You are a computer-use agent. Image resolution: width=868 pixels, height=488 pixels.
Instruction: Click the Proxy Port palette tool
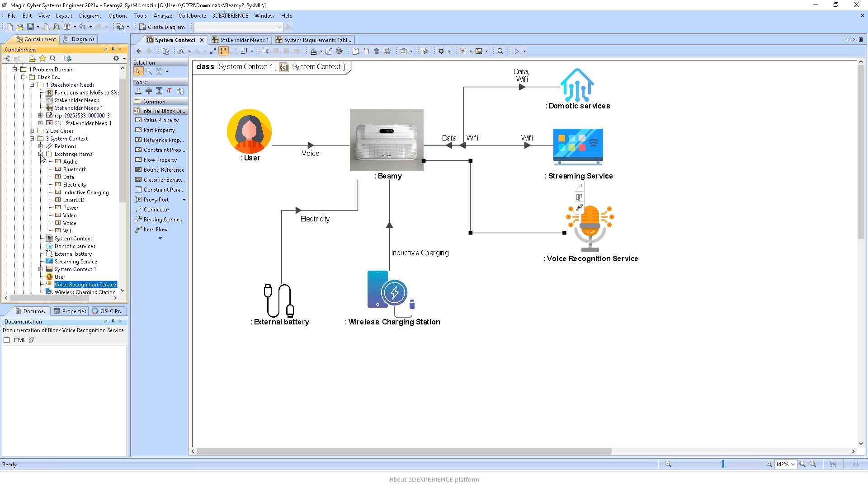(156, 200)
